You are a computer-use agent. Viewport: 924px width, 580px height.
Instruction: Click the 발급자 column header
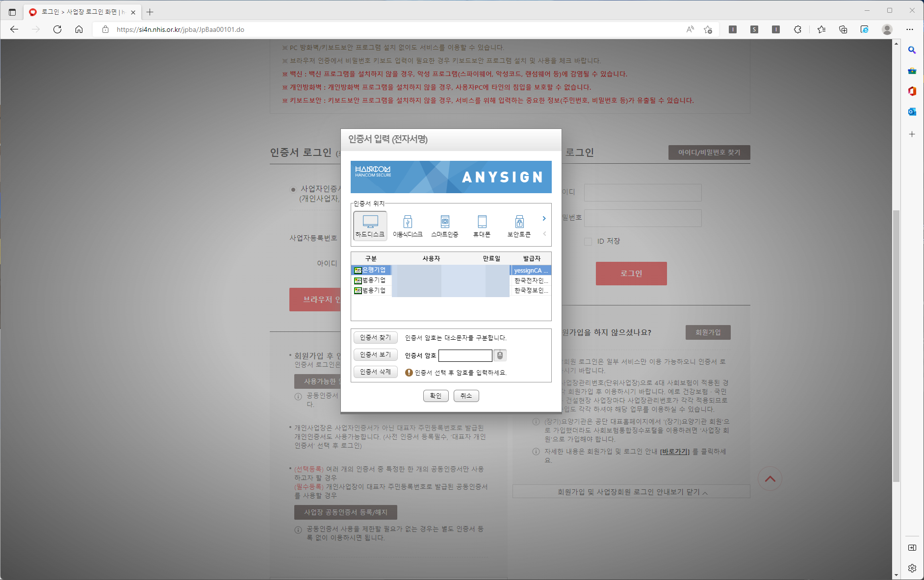(x=532, y=258)
